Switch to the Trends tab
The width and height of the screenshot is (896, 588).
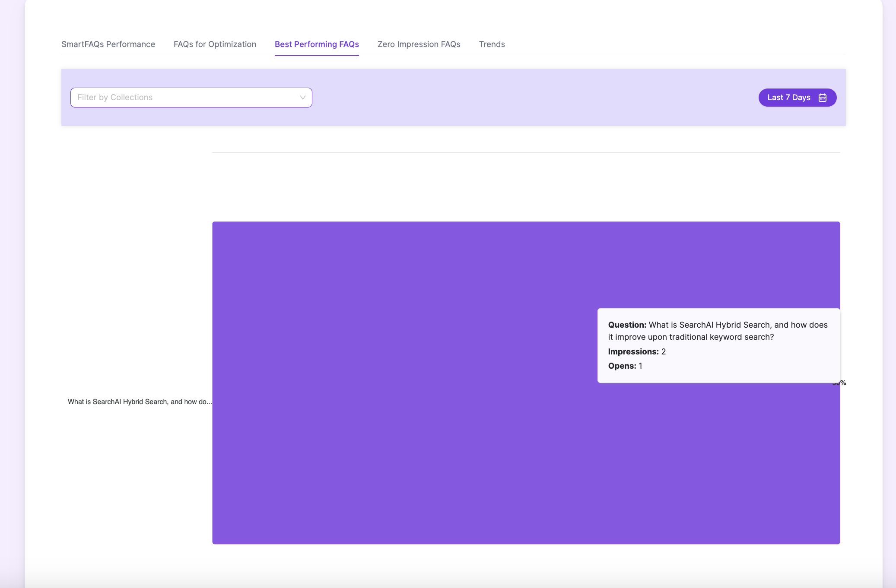(x=492, y=44)
